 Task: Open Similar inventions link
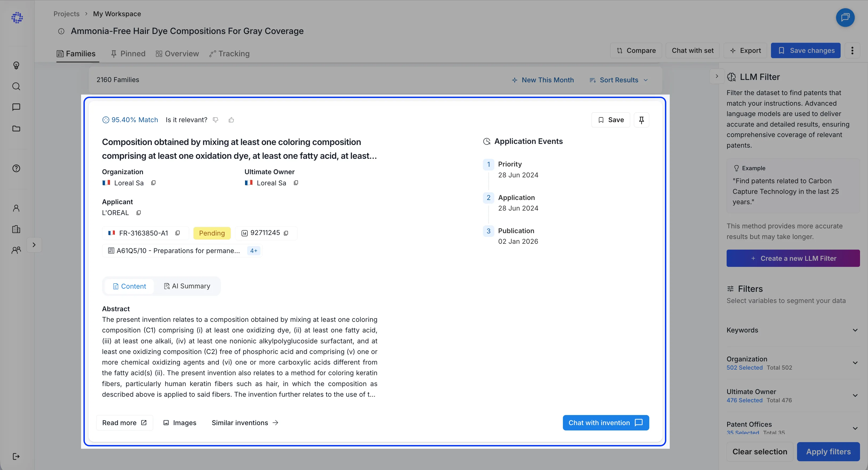245,423
